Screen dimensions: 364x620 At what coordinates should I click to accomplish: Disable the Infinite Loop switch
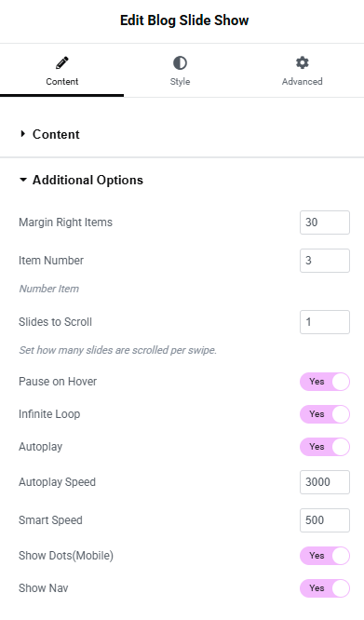click(325, 414)
